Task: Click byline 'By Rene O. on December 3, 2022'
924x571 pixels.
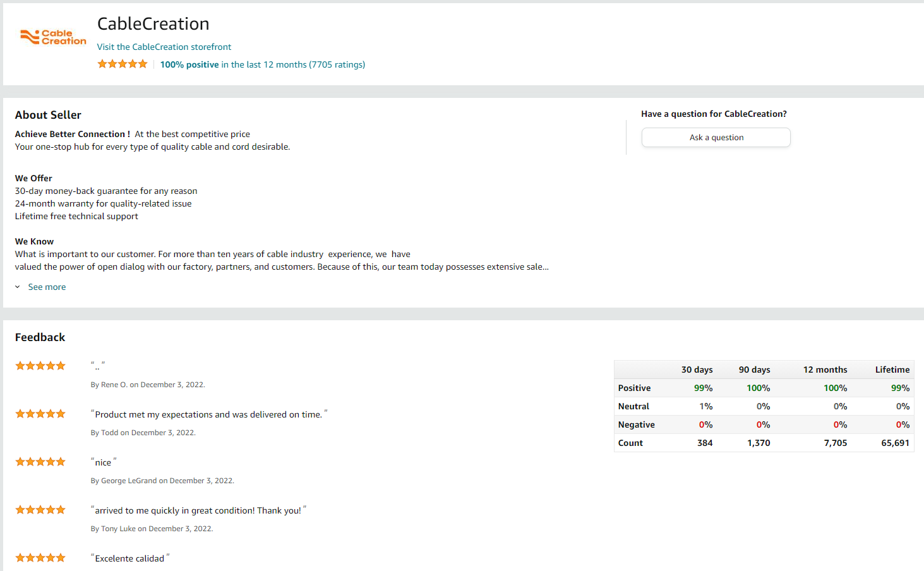Action: click(148, 385)
